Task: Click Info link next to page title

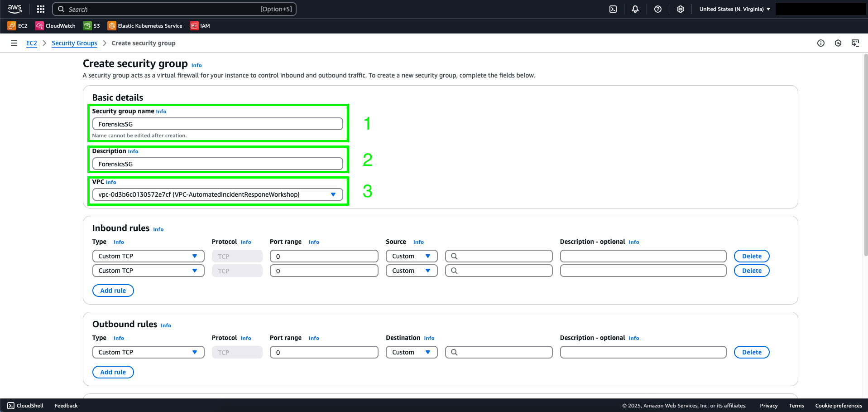Action: (x=197, y=65)
